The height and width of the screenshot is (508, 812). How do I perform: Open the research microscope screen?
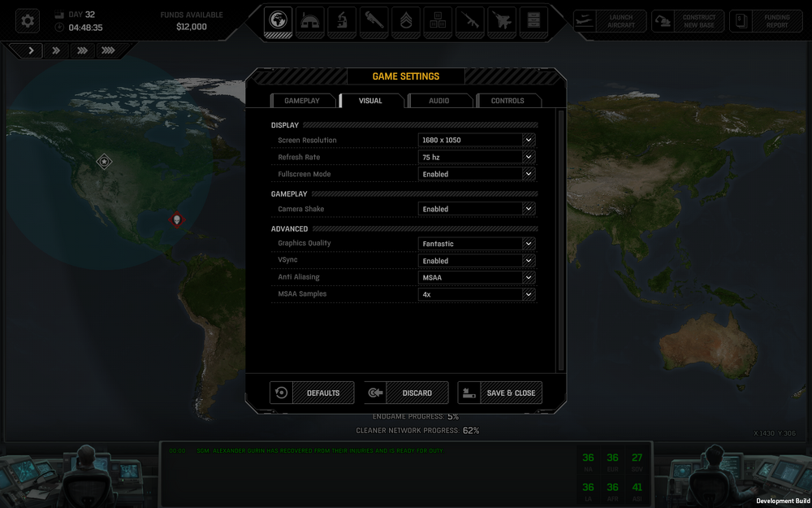[x=342, y=22]
